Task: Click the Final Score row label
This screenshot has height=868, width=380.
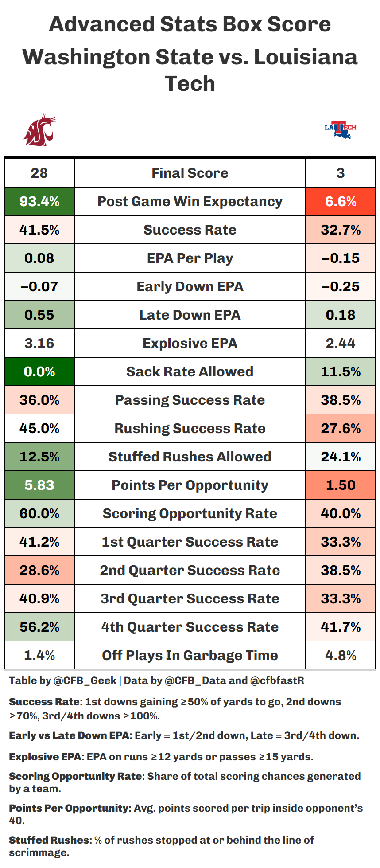Action: pyautogui.click(x=190, y=173)
